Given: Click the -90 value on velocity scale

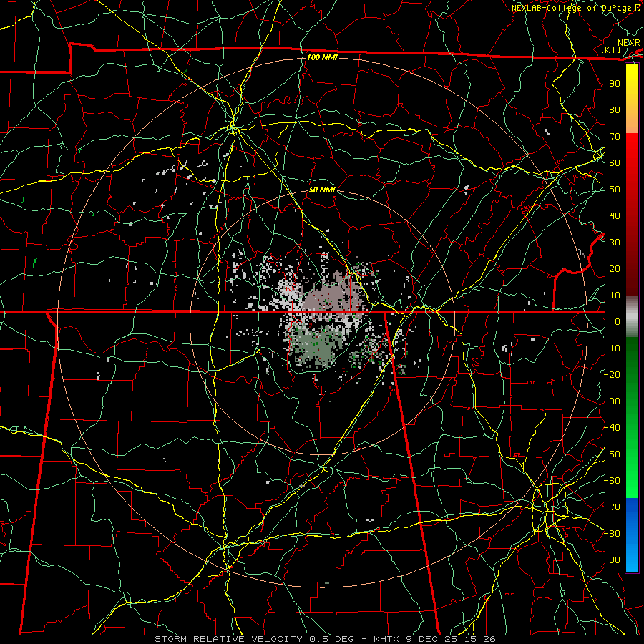Looking at the screenshot, I should (x=612, y=560).
